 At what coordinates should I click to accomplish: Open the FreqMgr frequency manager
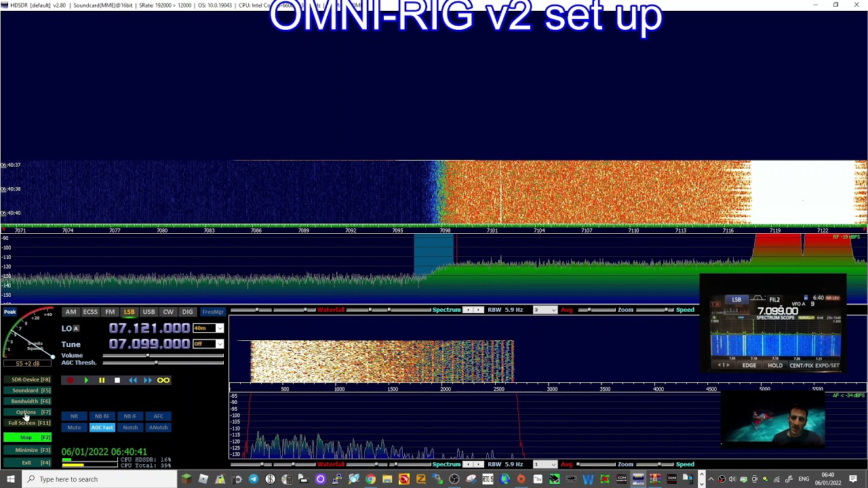(x=213, y=312)
